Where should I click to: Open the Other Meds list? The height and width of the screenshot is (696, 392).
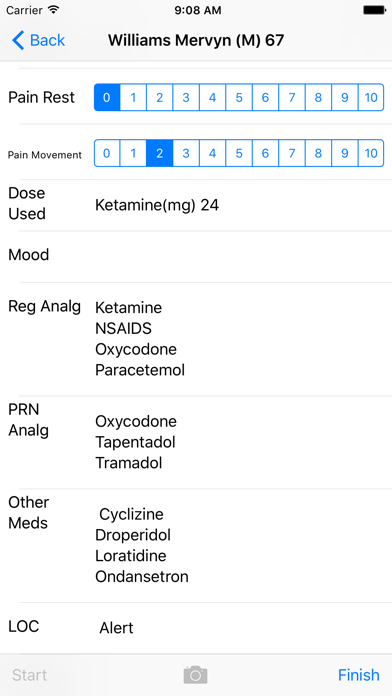[x=196, y=546]
